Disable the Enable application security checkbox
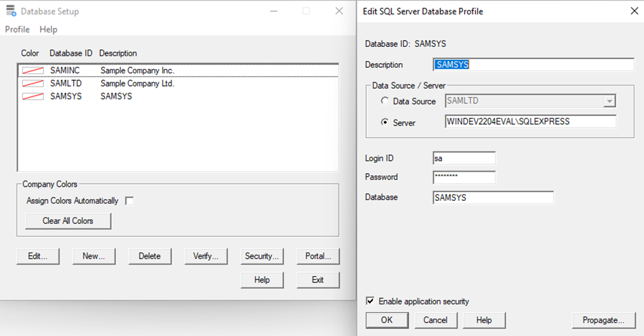644x336 pixels. 370,301
